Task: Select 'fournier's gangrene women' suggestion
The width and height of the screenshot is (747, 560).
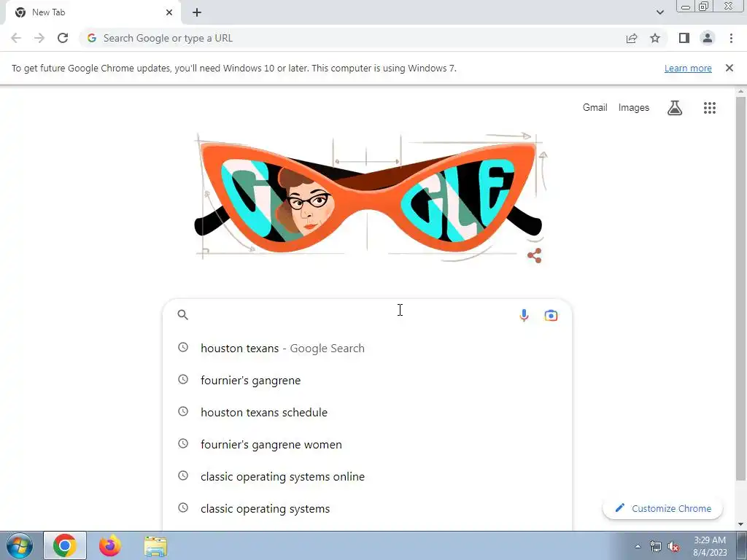Action: 367,444
